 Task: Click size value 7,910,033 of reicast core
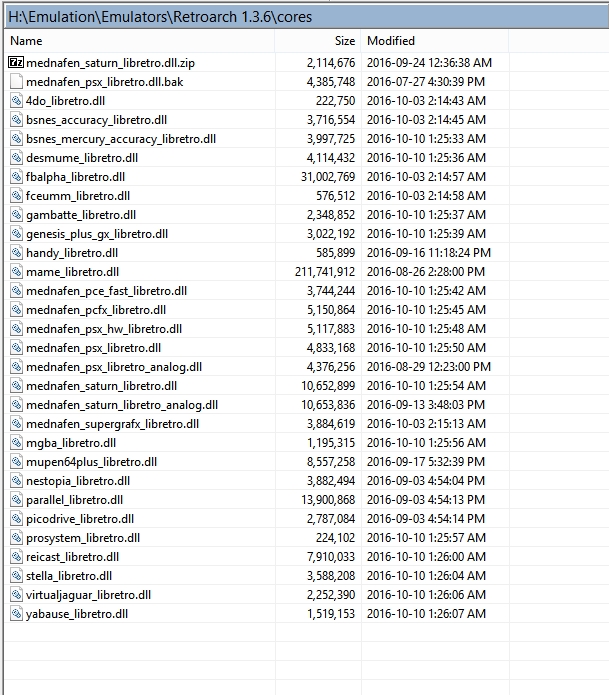coord(331,557)
